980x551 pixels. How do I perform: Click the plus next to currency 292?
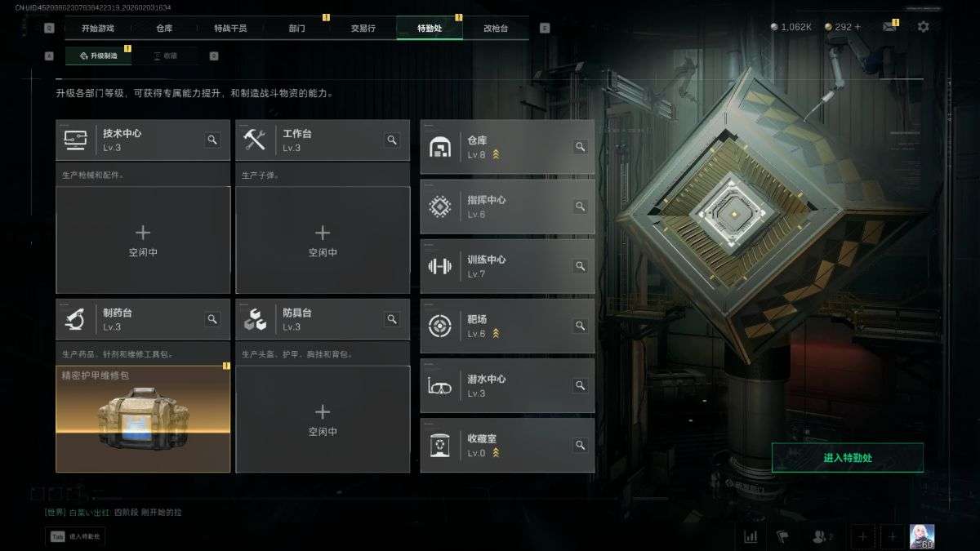pyautogui.click(x=860, y=27)
